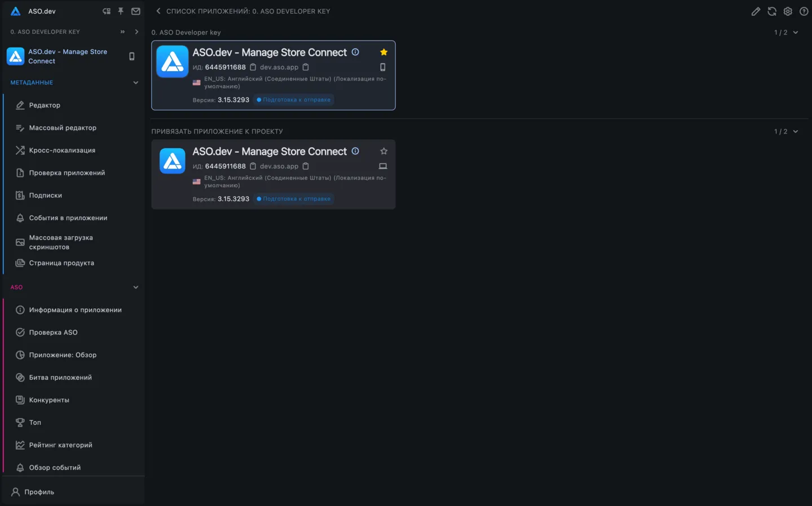Click the refresh sync icon at top right

pos(772,11)
